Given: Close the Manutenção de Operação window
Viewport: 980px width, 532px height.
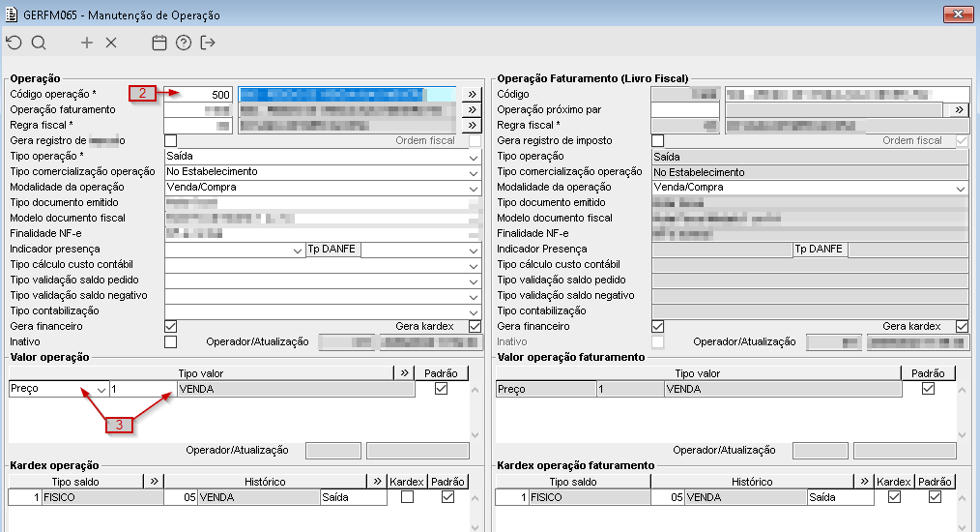Looking at the screenshot, I should coord(958,14).
